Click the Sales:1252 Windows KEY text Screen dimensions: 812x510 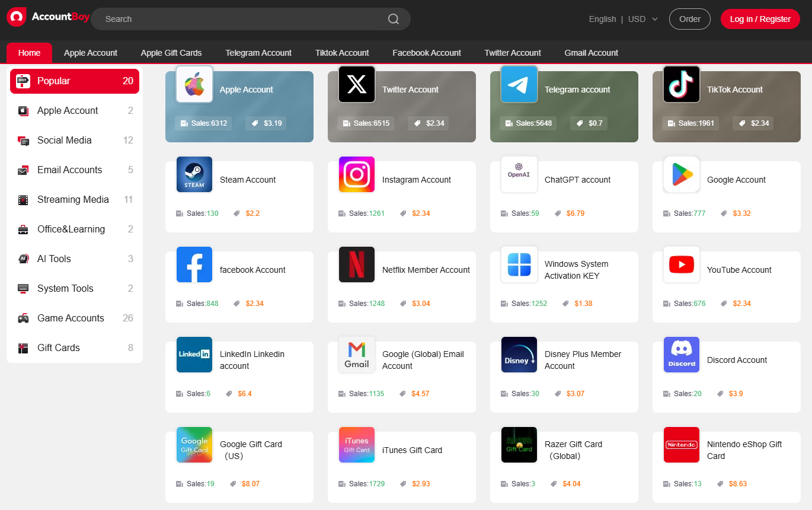[x=529, y=304]
